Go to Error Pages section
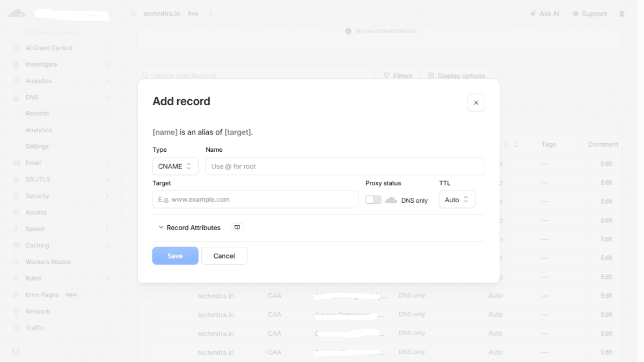 click(x=42, y=295)
